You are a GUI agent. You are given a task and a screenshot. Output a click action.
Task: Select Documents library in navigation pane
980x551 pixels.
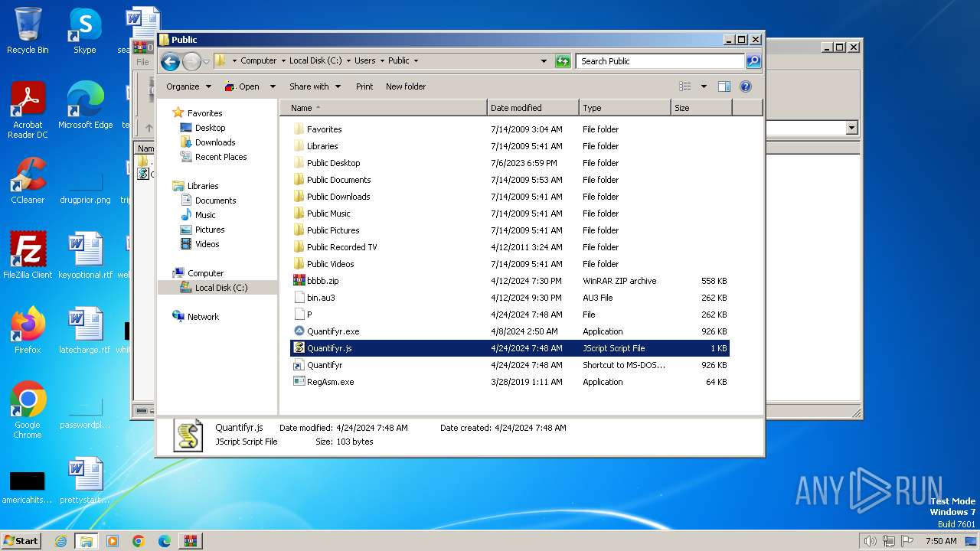tap(215, 201)
